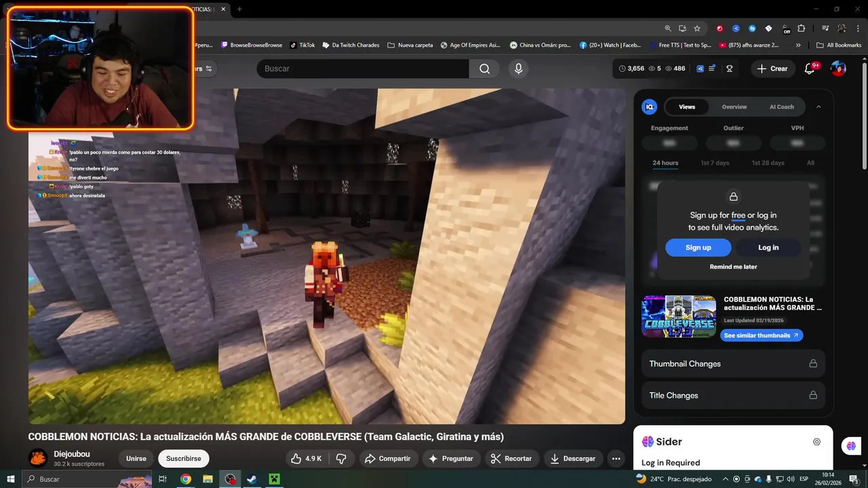Click the vidIQ logo in the YouTube header
Image resolution: width=868 pixels, height=488 pixels.
701,68
